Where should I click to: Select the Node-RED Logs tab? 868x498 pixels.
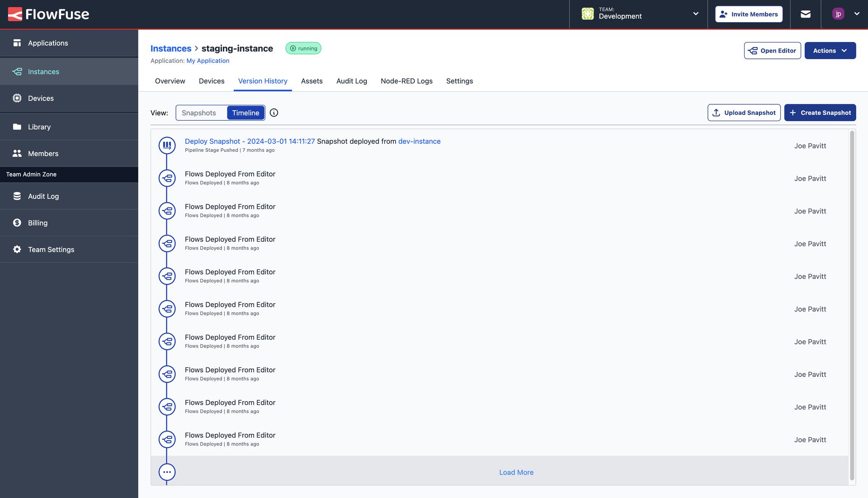406,80
